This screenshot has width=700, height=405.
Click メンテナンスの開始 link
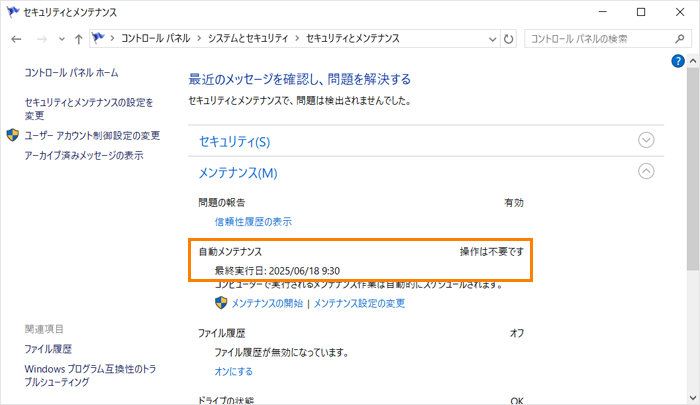click(267, 304)
